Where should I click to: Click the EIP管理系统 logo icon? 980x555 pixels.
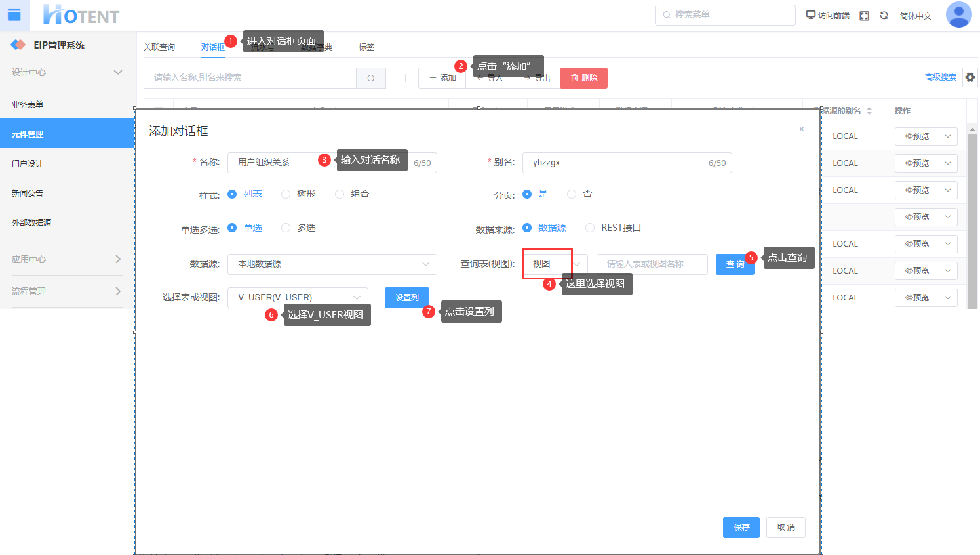coord(18,45)
